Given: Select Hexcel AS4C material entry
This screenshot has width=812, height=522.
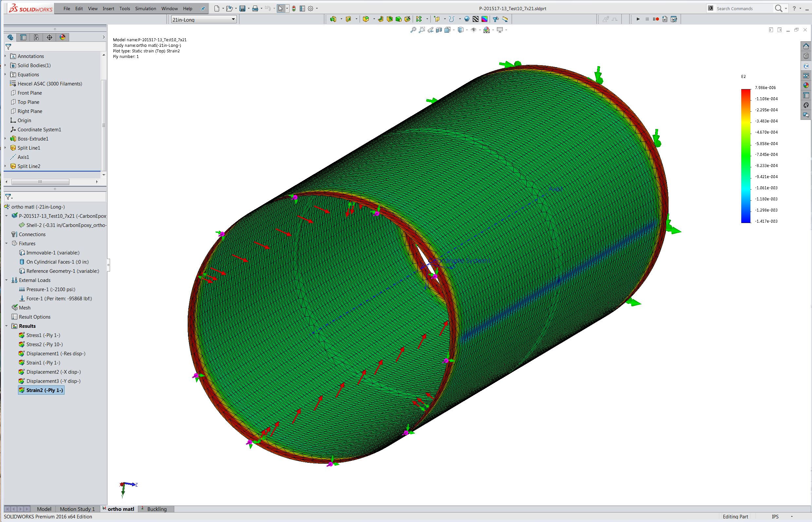Looking at the screenshot, I should click(x=46, y=84).
